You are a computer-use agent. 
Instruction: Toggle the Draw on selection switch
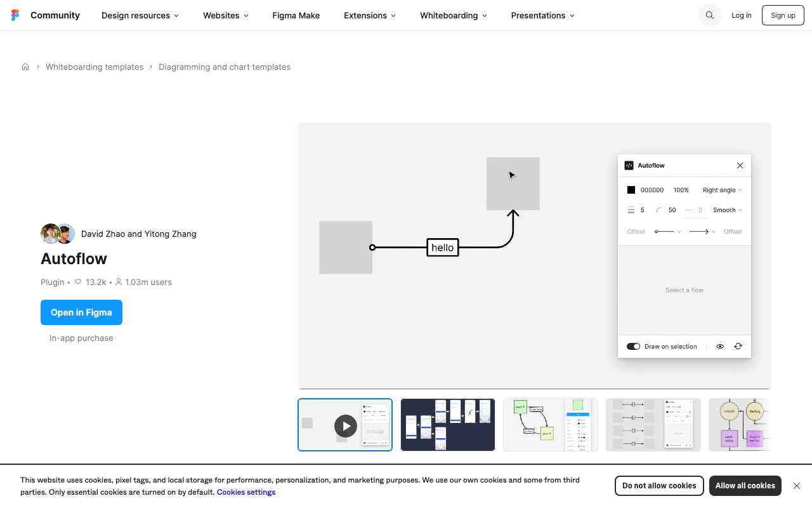tap(633, 347)
